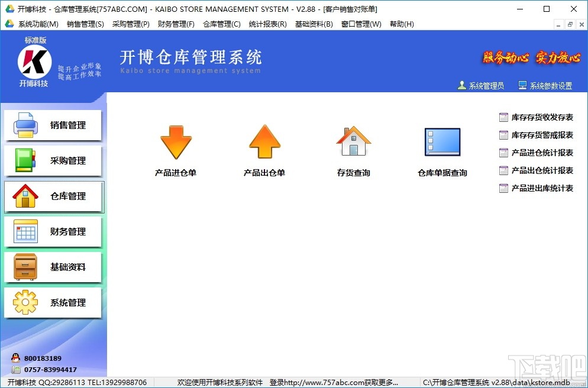Open the 窗口管理 menu
The height and width of the screenshot is (388, 588).
pyautogui.click(x=361, y=24)
